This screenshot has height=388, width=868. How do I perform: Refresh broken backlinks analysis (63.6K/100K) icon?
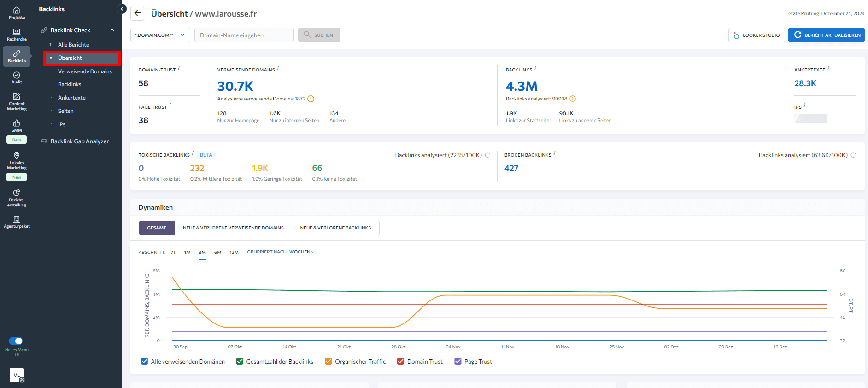point(853,155)
